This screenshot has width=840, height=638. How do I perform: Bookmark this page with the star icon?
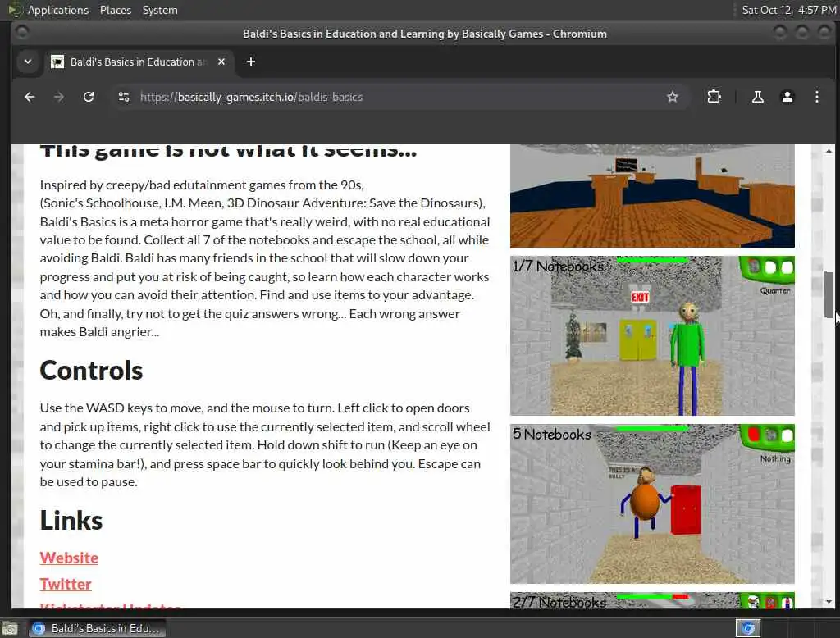[673, 97]
